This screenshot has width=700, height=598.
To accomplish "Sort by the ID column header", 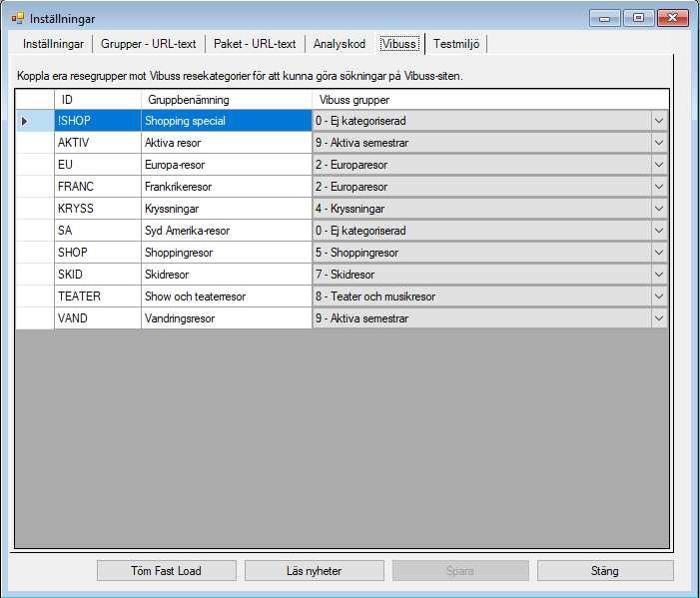I will click(98, 100).
